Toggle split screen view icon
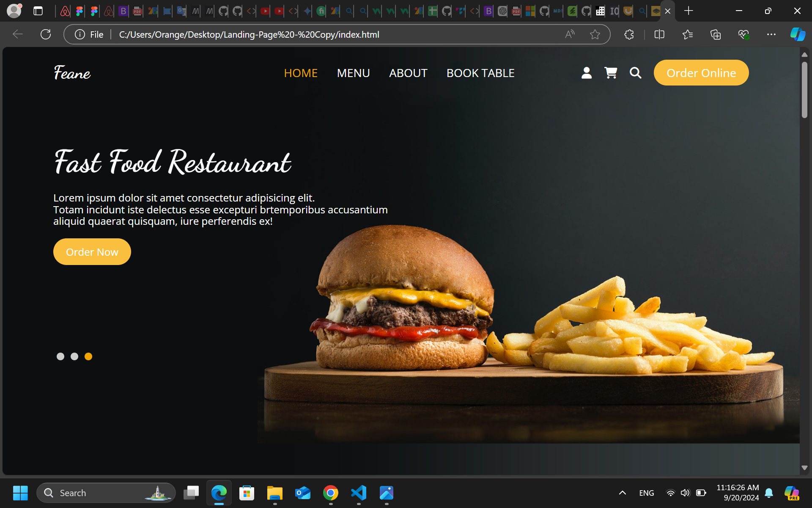The width and height of the screenshot is (812, 508). click(x=659, y=34)
